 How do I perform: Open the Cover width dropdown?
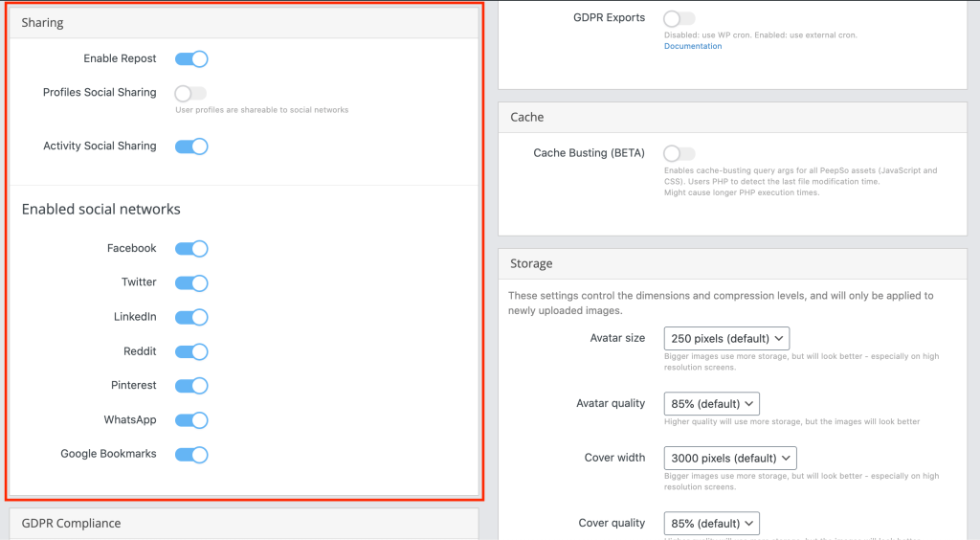pyautogui.click(x=730, y=458)
